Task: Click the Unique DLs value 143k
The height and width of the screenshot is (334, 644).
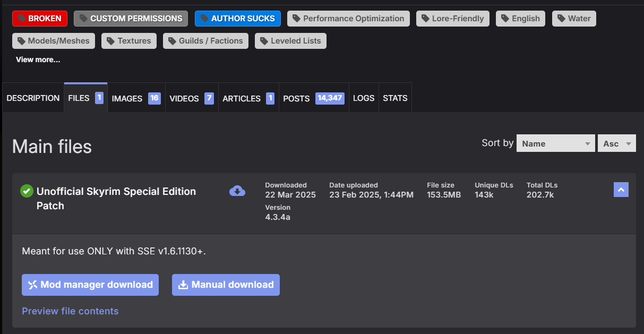Action: coord(484,195)
